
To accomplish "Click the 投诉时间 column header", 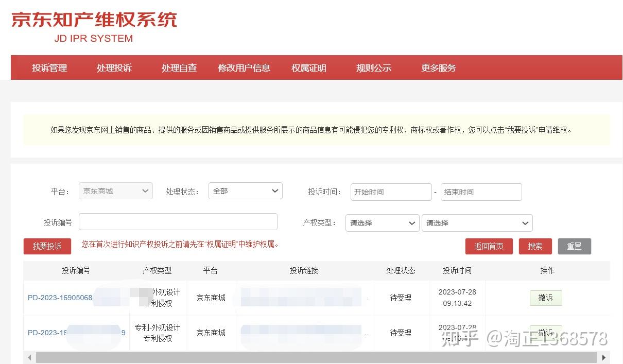I will coord(457,270).
